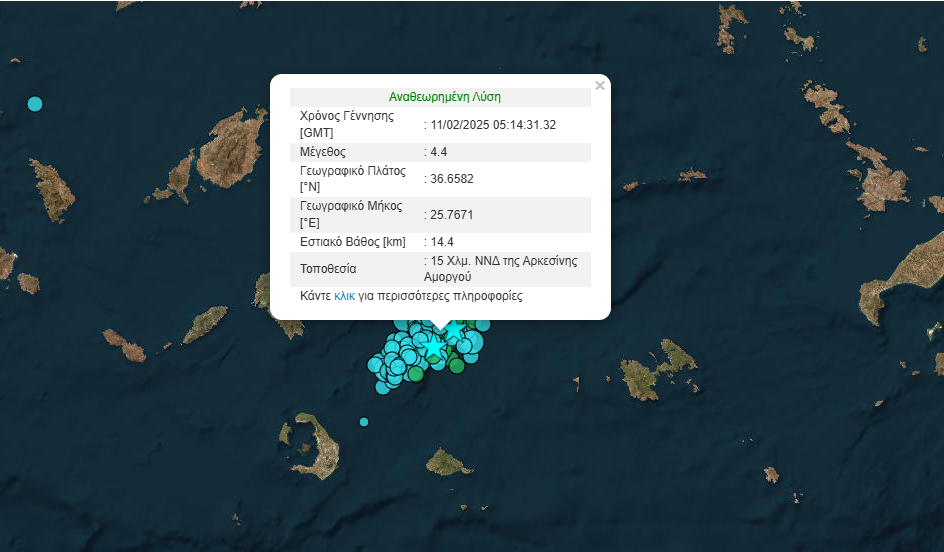Select the leftmost green earthquake circle in cluster
944x552 pixels.
click(414, 375)
